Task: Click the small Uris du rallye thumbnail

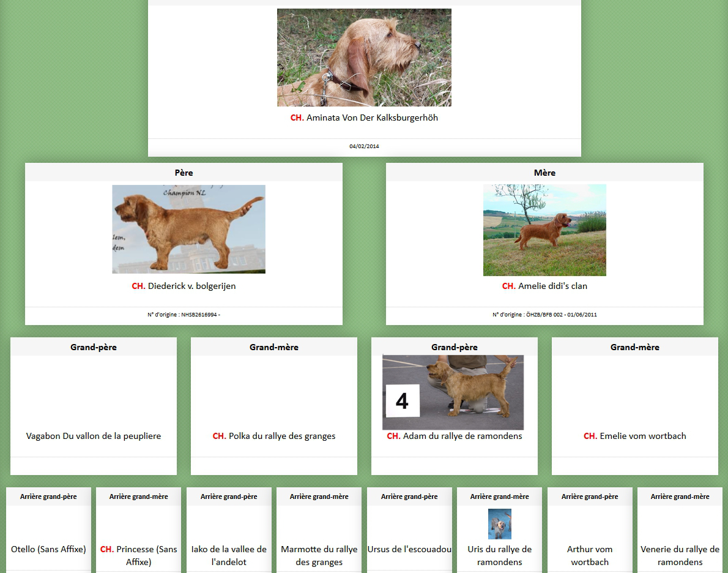Action: 500,524
